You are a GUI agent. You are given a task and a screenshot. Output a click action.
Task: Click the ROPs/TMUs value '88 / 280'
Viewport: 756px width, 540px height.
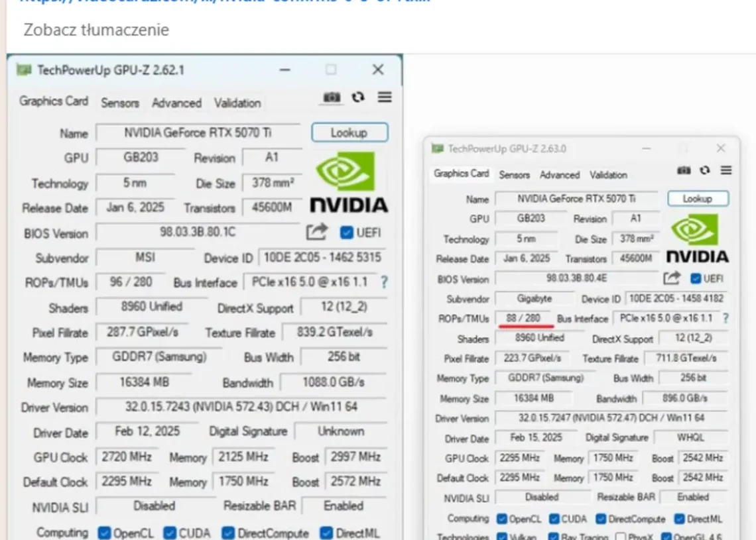click(524, 318)
